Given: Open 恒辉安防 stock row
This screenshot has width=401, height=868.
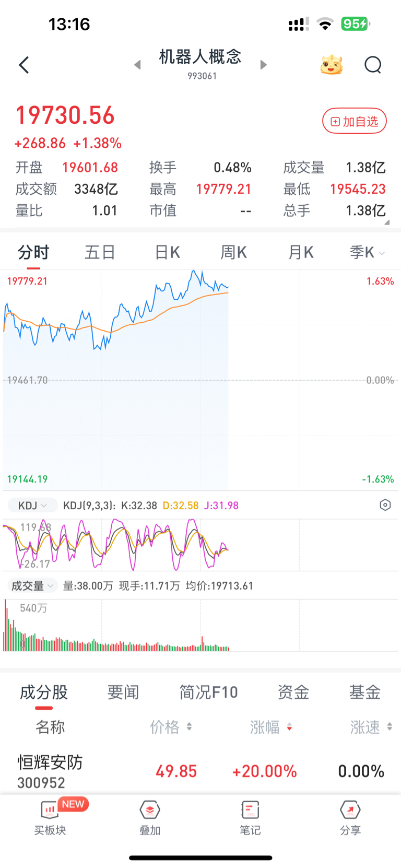Looking at the screenshot, I should (200, 771).
